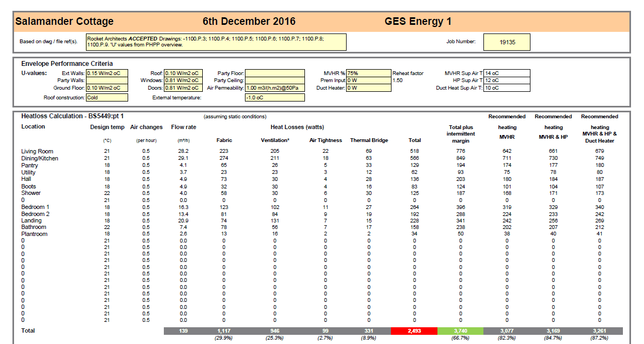Click the MVHR % 75% cell
Image resolution: width=644 pixels, height=344 pixels.
click(x=368, y=73)
